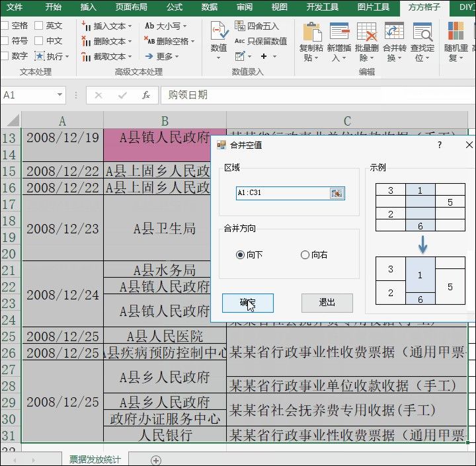476x466 pixels.
Task: Expand the 随机重复 dropdown arrow
Action: click(461, 58)
